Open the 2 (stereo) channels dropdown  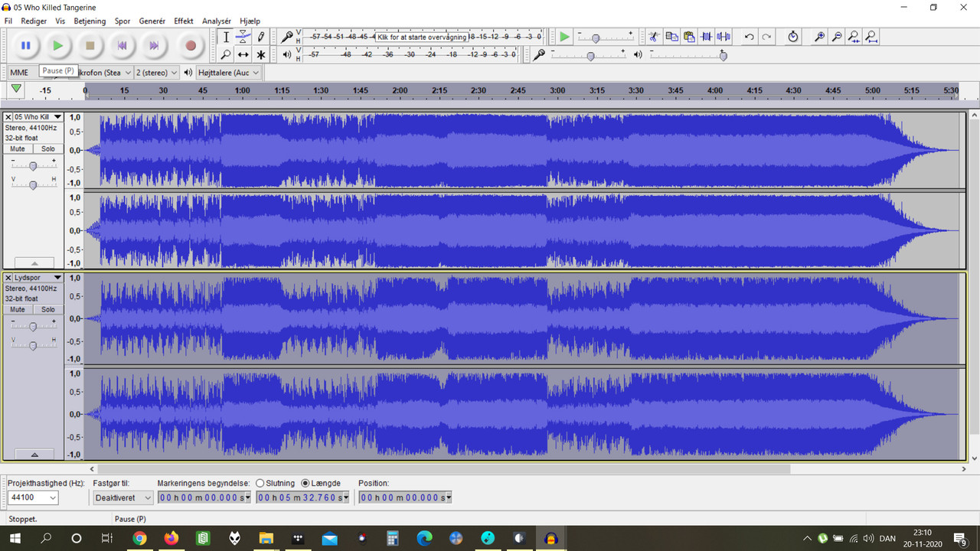(156, 73)
